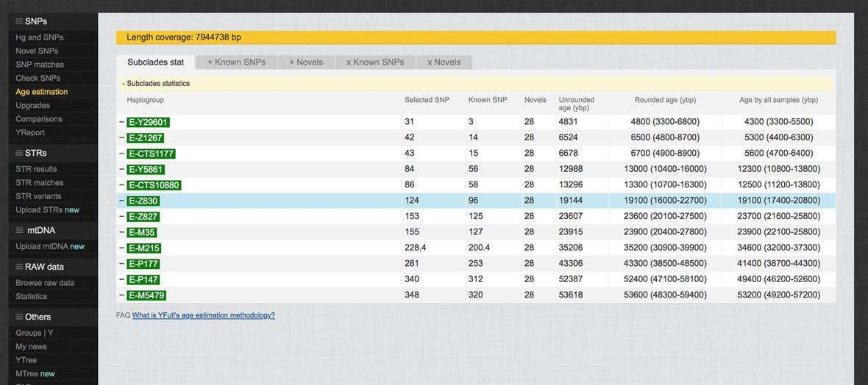Collapse the E-Y29601 row minus sign

121,122
